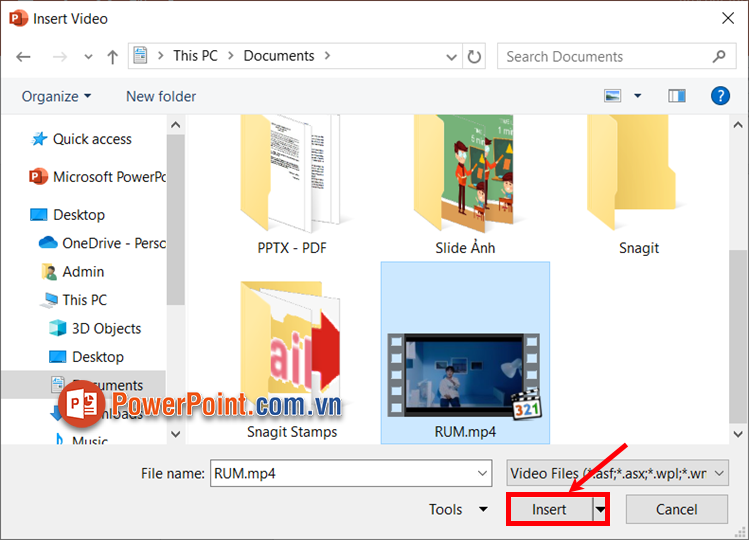Open the File name dropdown arrow
The image size is (749, 540).
482,473
